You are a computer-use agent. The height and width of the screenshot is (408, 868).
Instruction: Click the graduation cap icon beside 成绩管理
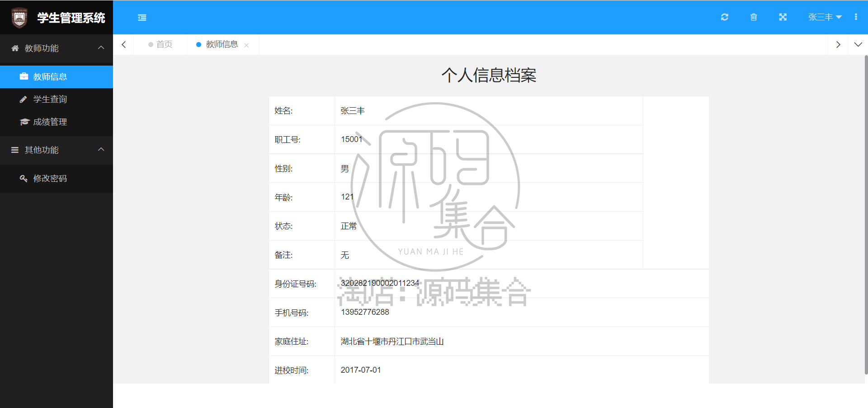tap(24, 122)
